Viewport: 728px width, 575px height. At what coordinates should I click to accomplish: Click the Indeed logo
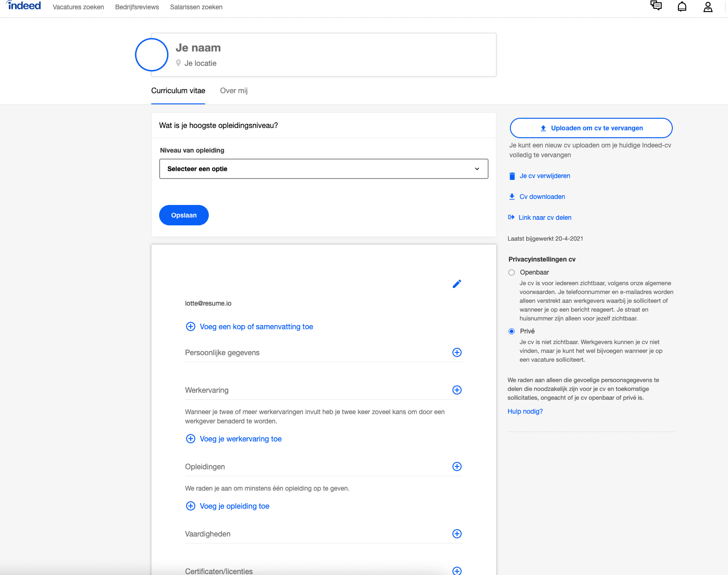(24, 6)
